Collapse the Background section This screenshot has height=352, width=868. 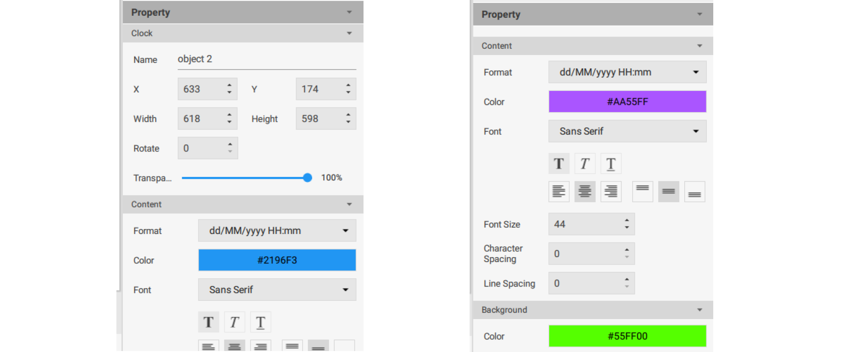[700, 310]
